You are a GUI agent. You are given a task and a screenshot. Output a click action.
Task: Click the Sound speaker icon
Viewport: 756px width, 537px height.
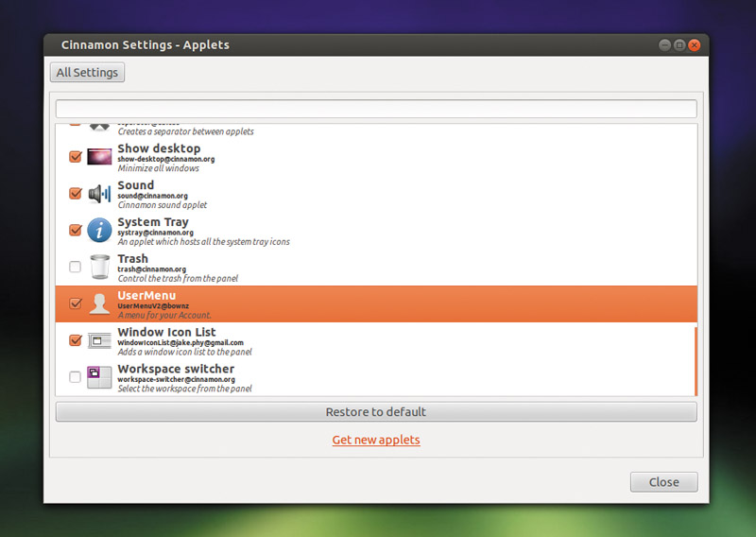click(x=99, y=194)
